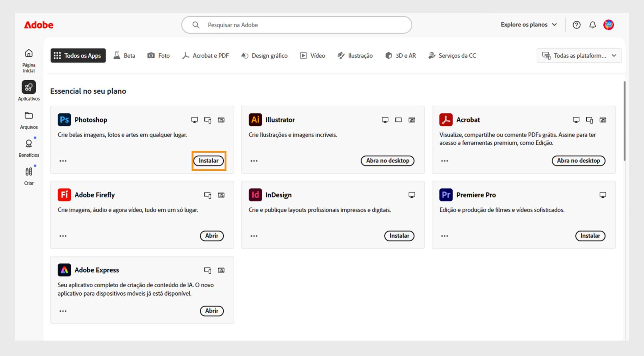Viewport: 644px width, 356px height.
Task: Open the help question mark icon
Action: tap(576, 25)
